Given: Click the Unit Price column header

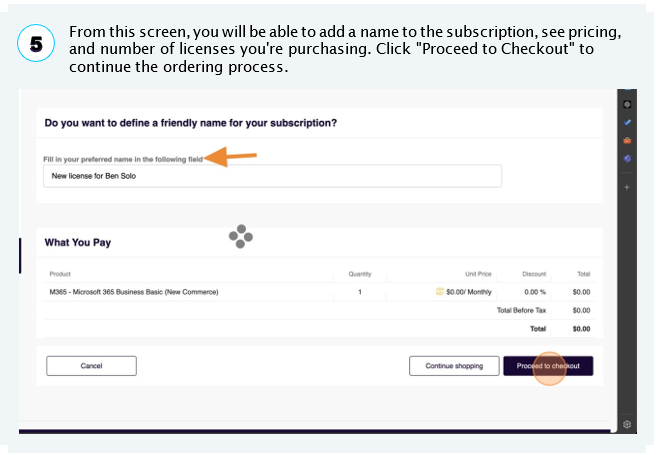Looking at the screenshot, I should 478,274.
